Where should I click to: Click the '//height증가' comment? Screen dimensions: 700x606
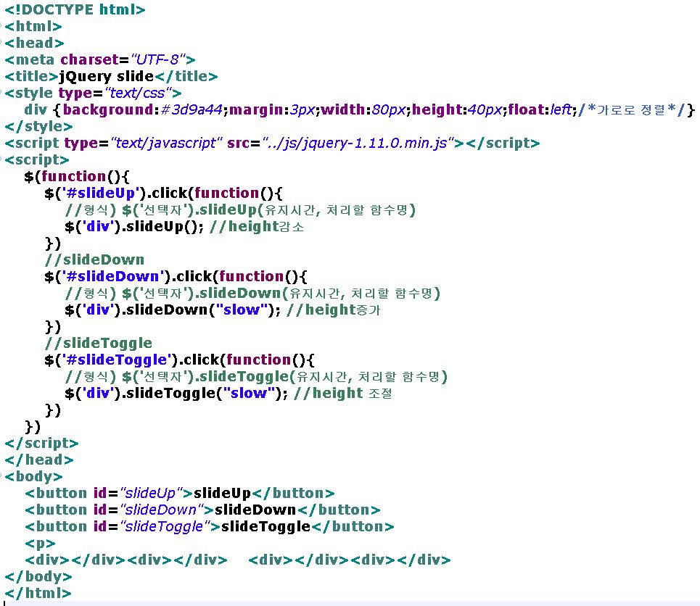pyautogui.click(x=333, y=310)
